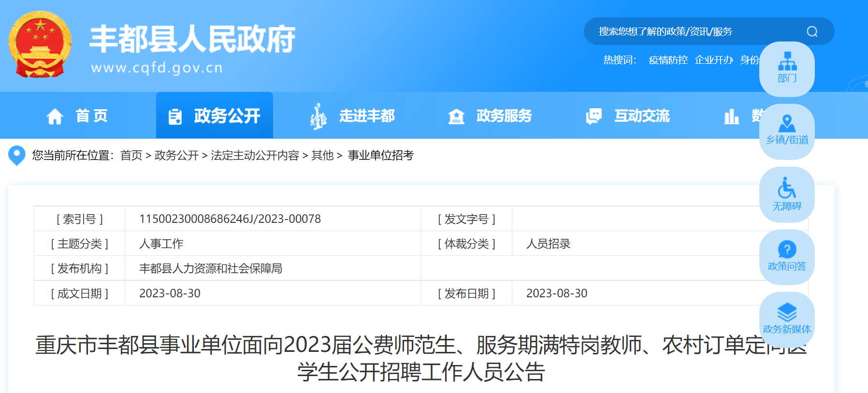The height and width of the screenshot is (393, 868).
Task: Click index number 11500230008686246J/2023-00078
Action: (230, 219)
